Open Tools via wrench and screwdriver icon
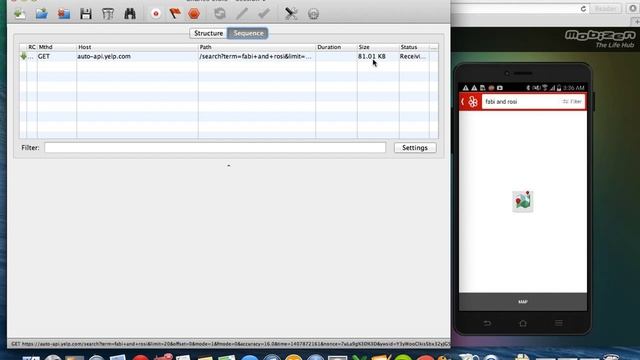Viewport: 640px width, 360px height. click(x=291, y=14)
